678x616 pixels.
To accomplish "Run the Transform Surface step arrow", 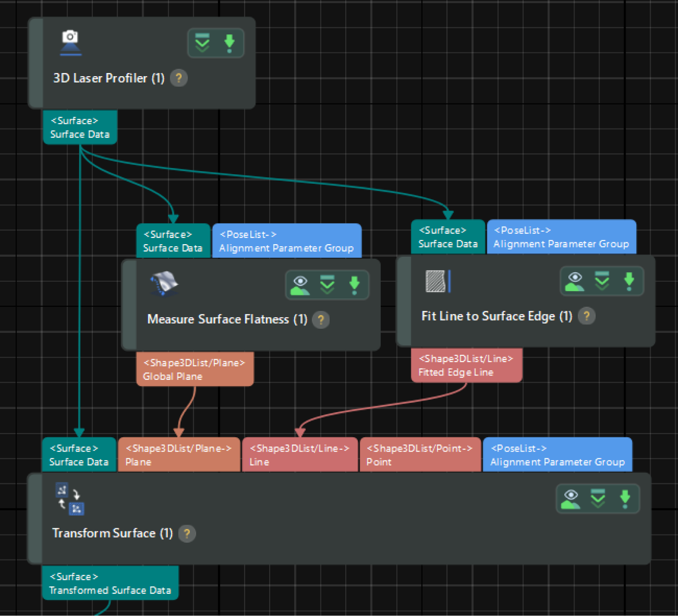I will pos(625,499).
